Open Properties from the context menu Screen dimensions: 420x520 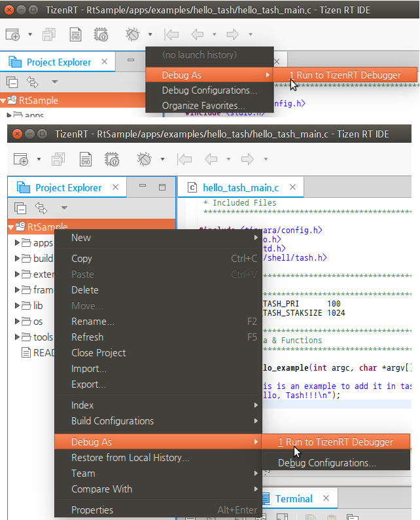[x=92, y=510]
